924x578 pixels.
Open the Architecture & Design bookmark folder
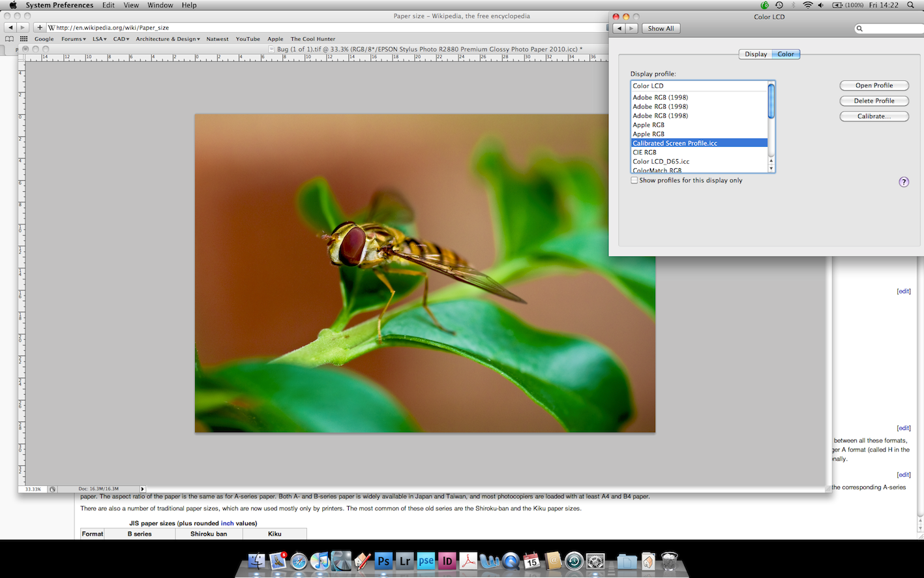pos(168,39)
